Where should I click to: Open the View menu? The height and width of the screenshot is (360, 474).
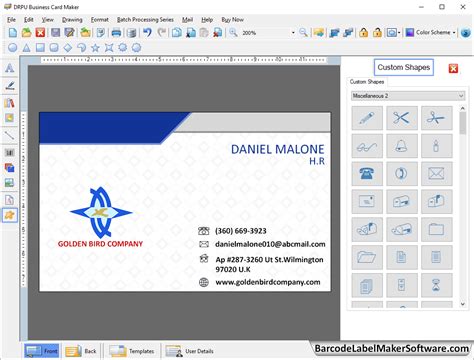(x=47, y=20)
